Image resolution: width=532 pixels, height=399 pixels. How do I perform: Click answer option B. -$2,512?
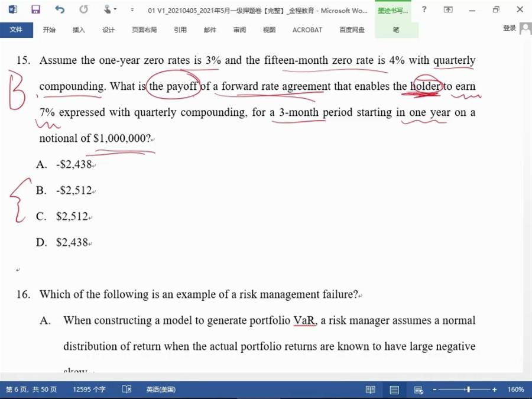(64, 190)
